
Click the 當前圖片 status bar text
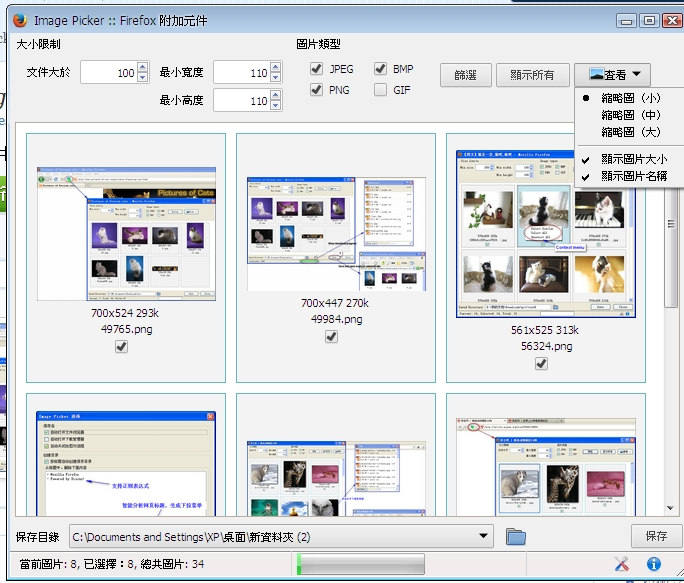pyautogui.click(x=112, y=564)
